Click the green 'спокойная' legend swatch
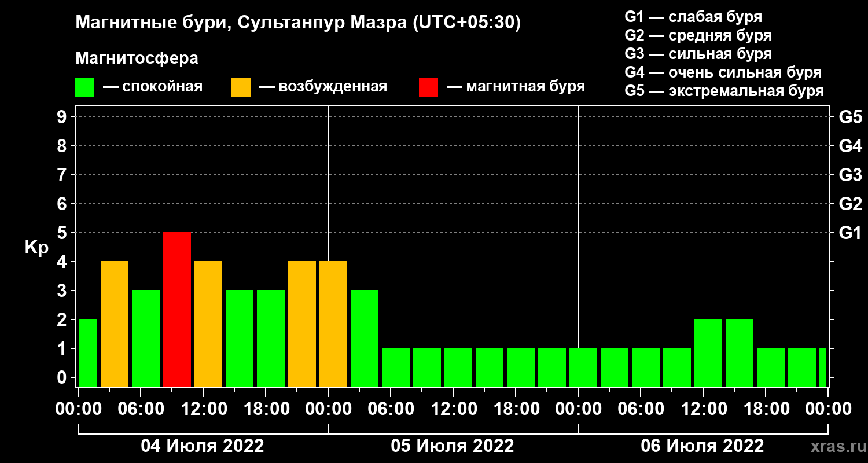The width and height of the screenshot is (868, 463). pyautogui.click(x=84, y=87)
